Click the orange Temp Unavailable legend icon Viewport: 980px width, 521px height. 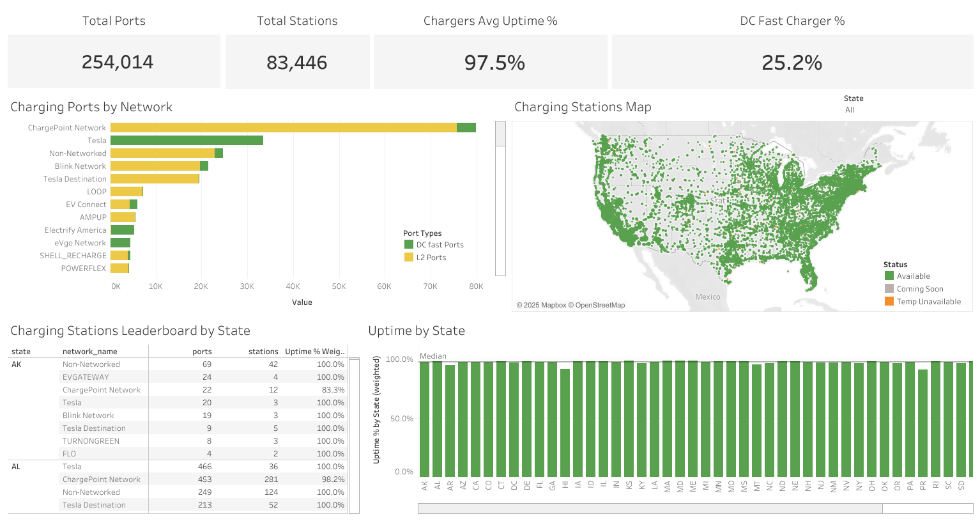pos(891,301)
